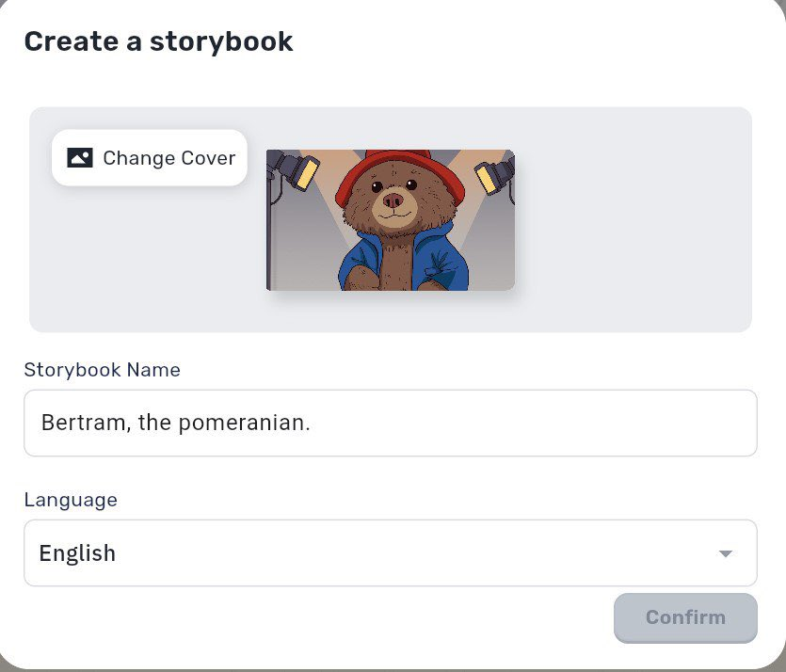Click the disabled Confirm control

685,617
